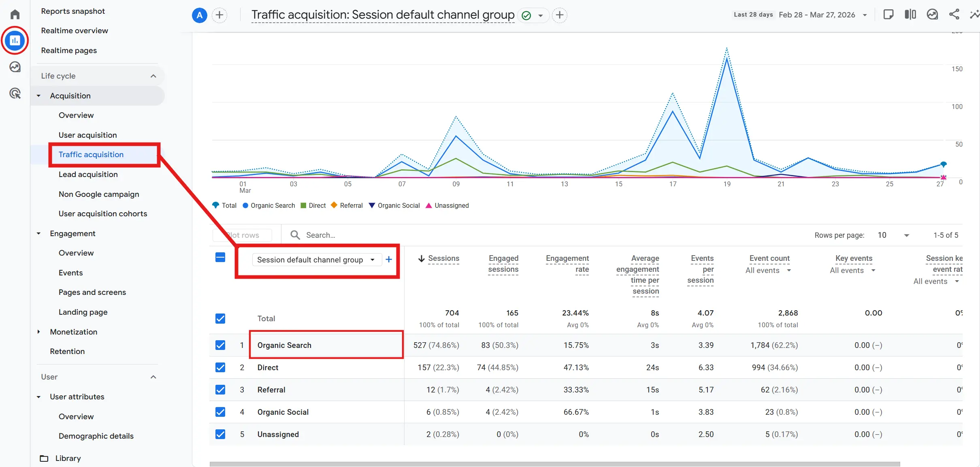This screenshot has width=980, height=467.
Task: Open Pages and screens report
Action: point(92,292)
